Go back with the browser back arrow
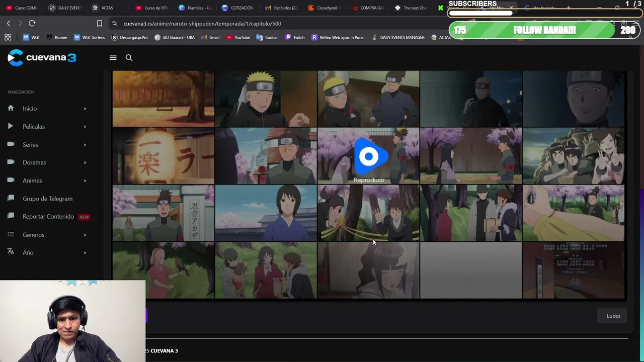Image resolution: width=644 pixels, height=362 pixels. coord(9,24)
